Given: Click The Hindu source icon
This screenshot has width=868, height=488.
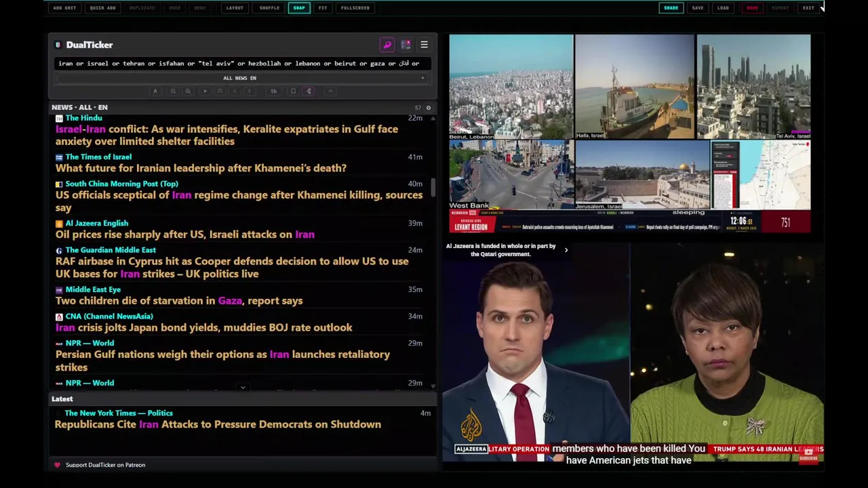Looking at the screenshot, I should point(59,118).
